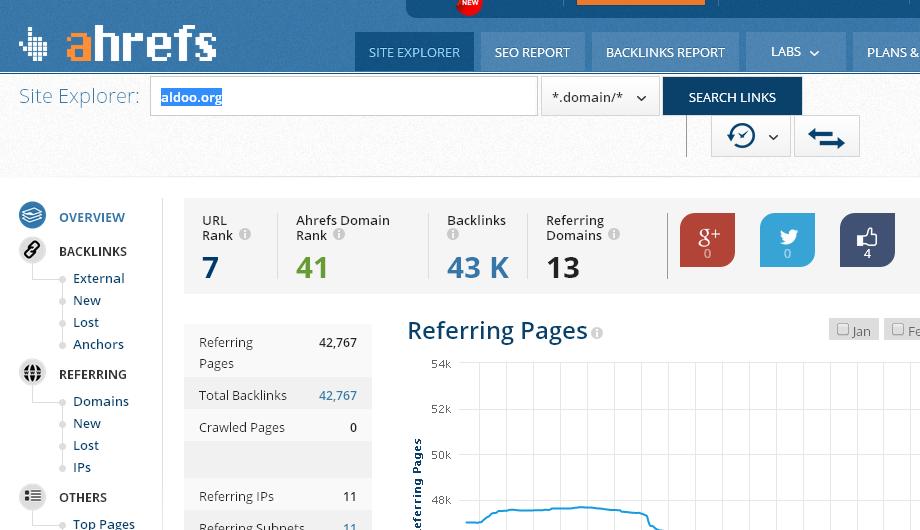Click the OTHERS sidebar heading
This screenshot has width=920, height=530.
click(x=83, y=498)
